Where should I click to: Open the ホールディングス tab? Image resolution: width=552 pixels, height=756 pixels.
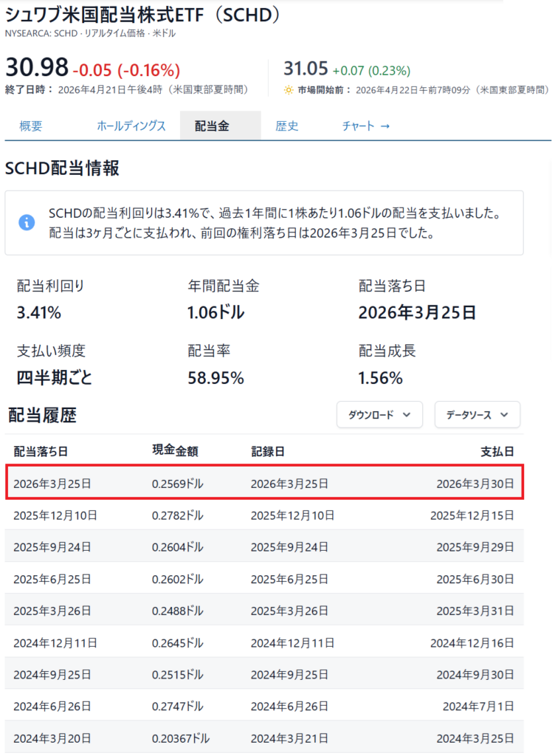click(x=131, y=126)
